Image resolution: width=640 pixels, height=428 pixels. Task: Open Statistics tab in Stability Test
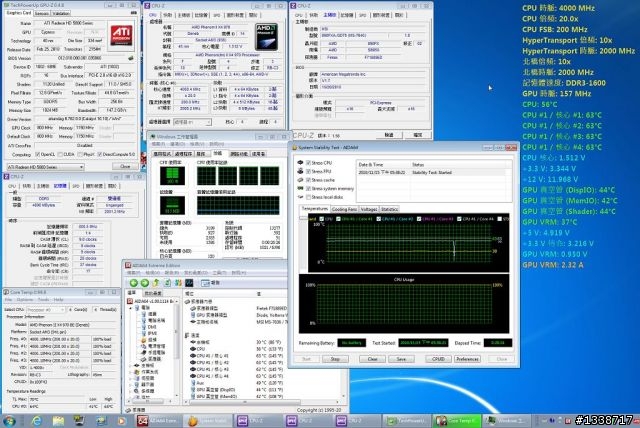(x=389, y=209)
